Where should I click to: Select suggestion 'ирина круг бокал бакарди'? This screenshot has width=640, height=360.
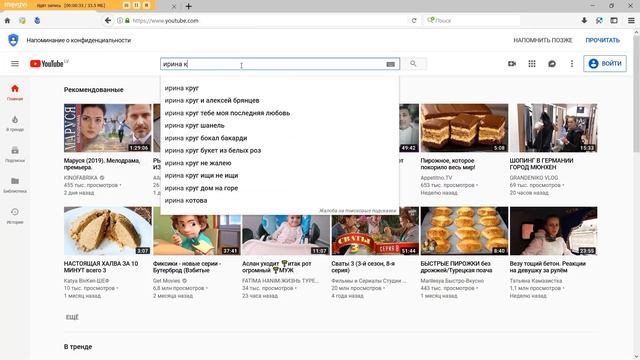(280, 138)
